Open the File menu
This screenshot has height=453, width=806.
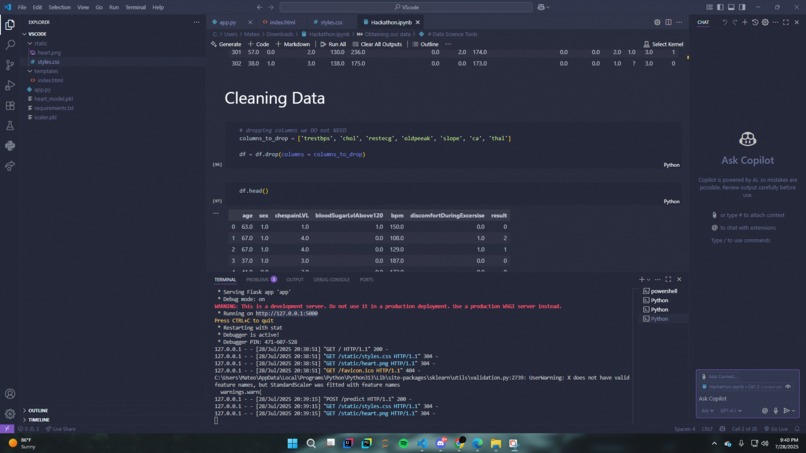(x=22, y=7)
